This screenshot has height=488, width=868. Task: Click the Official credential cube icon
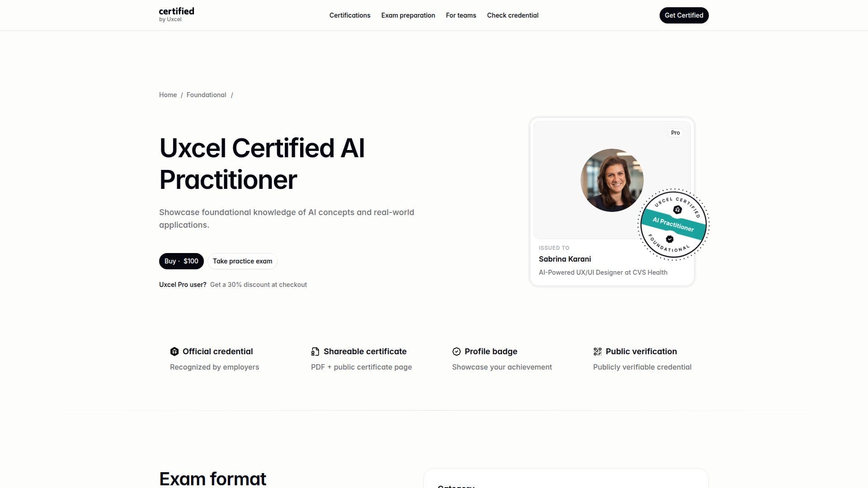click(175, 352)
